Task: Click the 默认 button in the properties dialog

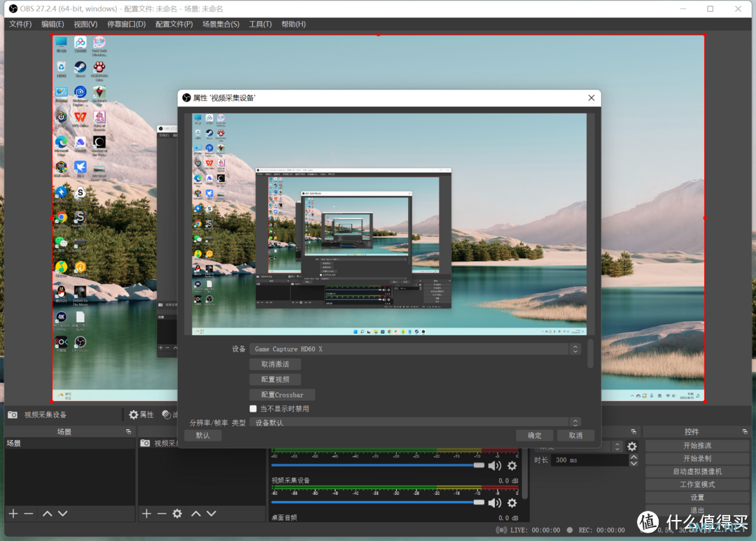Action: point(202,435)
